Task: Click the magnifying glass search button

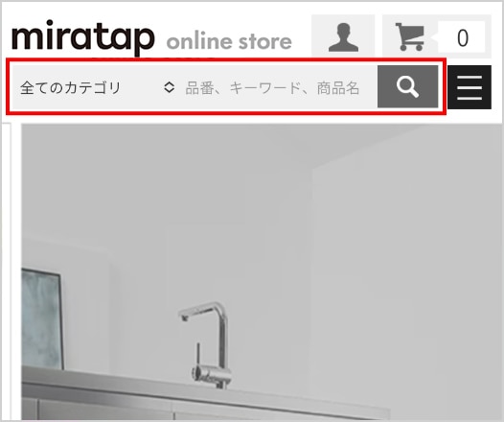Action: [407, 86]
